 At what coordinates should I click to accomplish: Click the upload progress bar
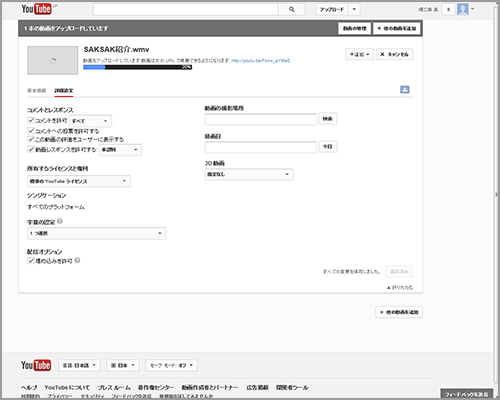(138, 67)
